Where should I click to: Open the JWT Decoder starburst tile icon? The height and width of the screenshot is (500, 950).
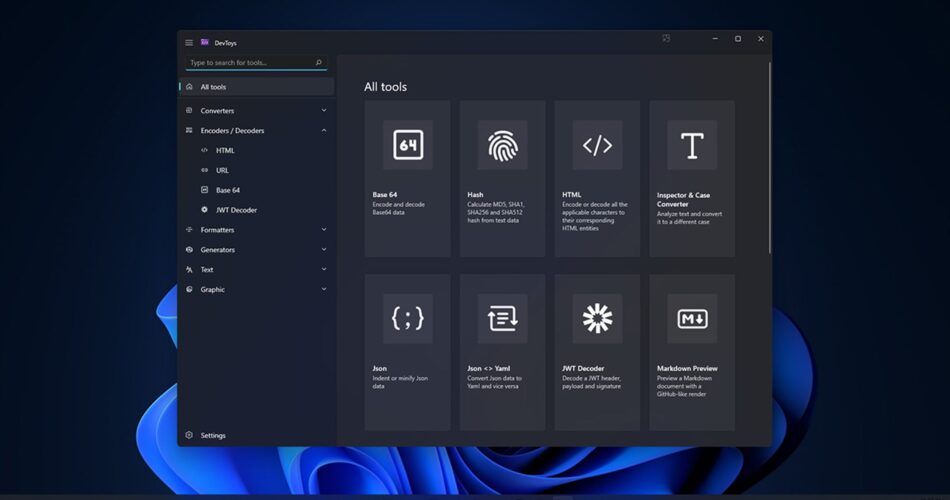tap(597, 319)
